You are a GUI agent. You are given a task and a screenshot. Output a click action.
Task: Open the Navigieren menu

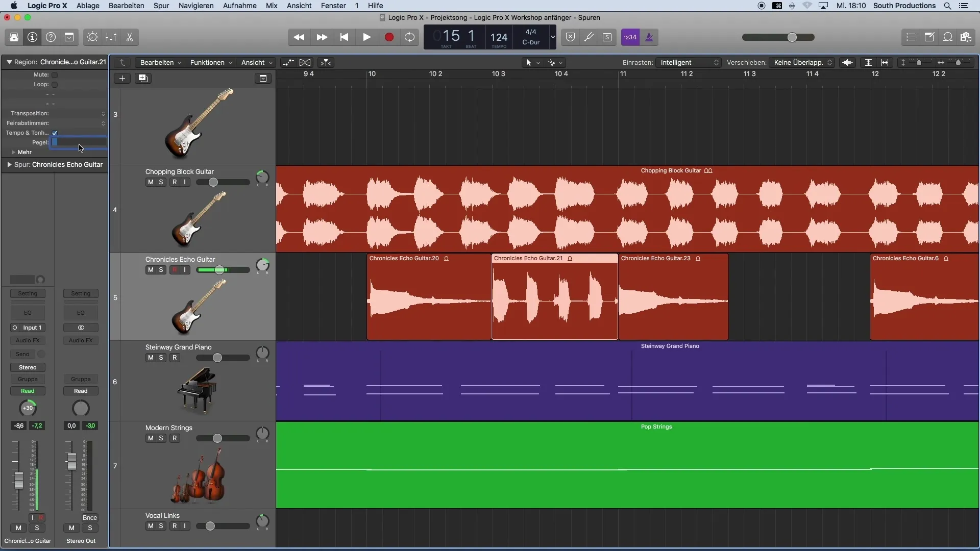196,6
